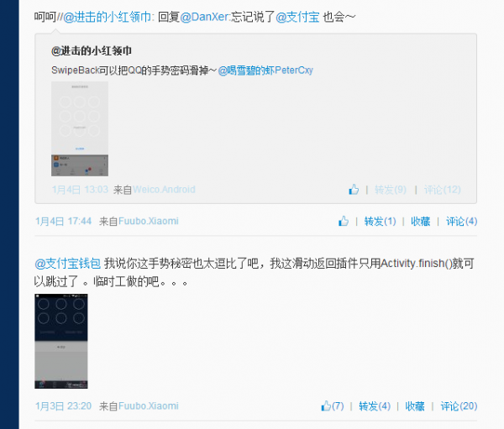Click 转发(4) on the bottom post
This screenshot has height=429, width=504.
click(375, 406)
